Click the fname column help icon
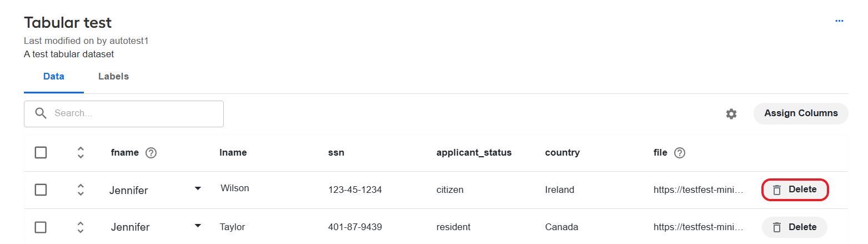This screenshot has width=868, height=244. pos(150,153)
